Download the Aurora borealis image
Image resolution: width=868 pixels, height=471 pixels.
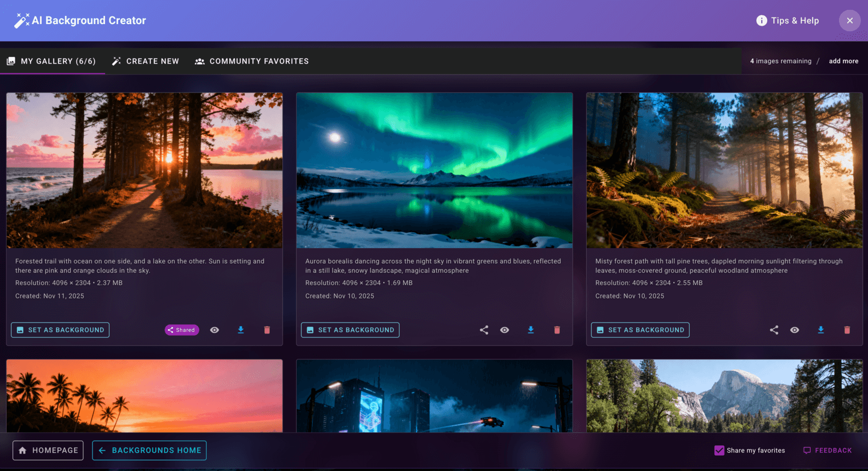[x=531, y=330]
